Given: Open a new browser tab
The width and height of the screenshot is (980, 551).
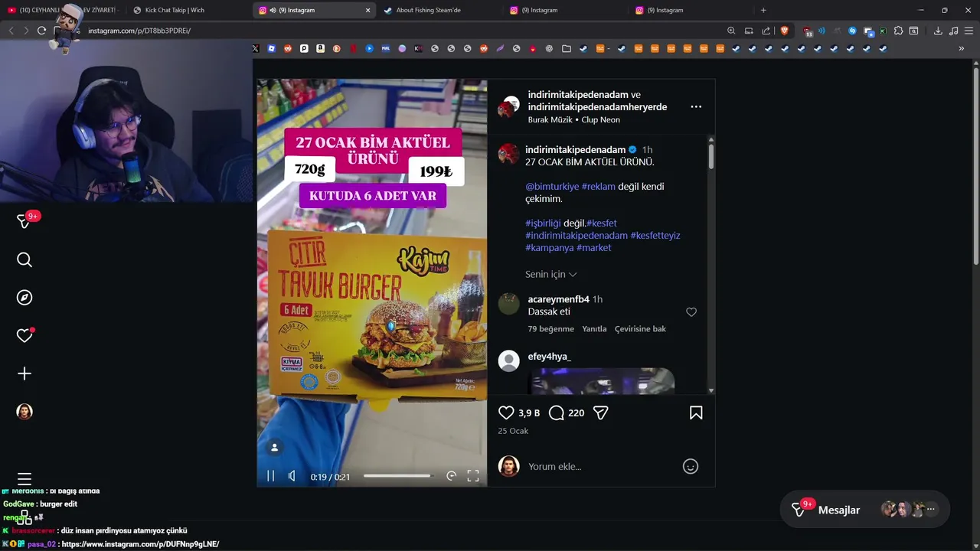Looking at the screenshot, I should [x=763, y=10].
